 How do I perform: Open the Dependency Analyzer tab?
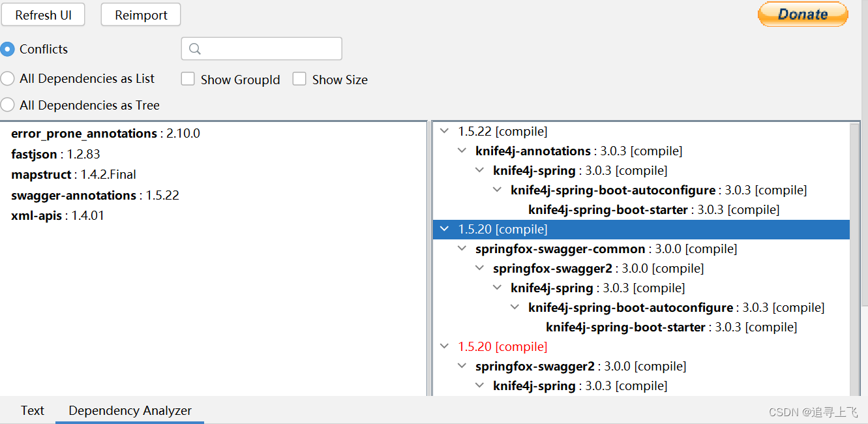click(130, 410)
